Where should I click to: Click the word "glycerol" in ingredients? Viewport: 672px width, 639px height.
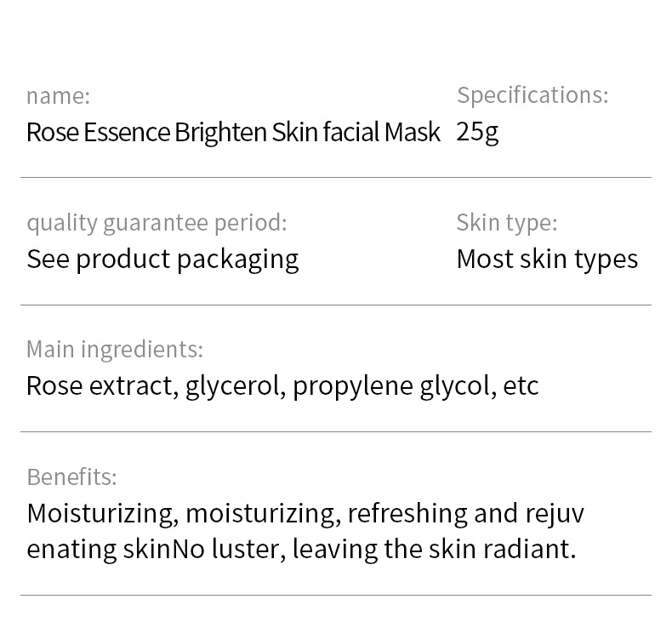coord(234,386)
